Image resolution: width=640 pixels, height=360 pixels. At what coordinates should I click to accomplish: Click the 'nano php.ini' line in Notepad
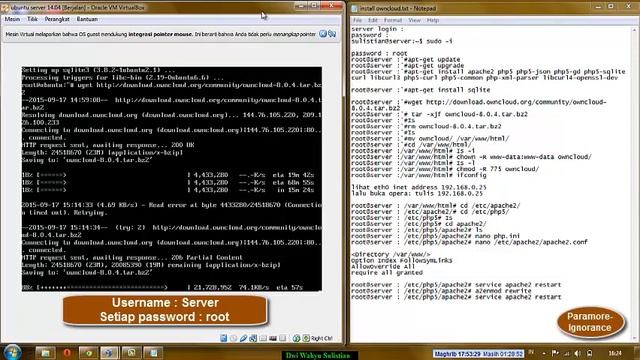(436, 236)
